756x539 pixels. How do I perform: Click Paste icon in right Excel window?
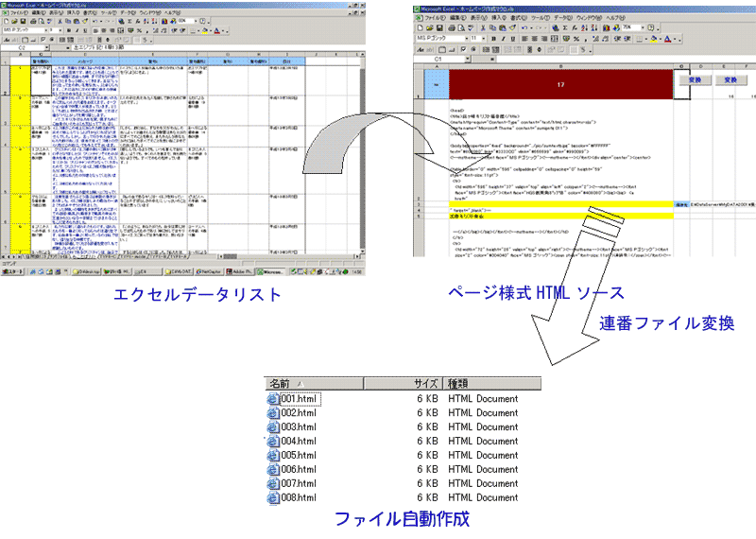503,27
